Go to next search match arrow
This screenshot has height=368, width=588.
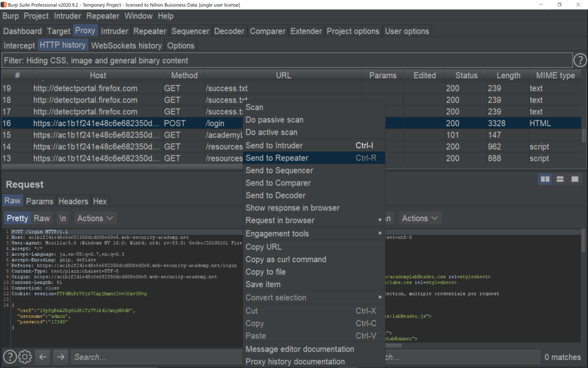point(61,357)
